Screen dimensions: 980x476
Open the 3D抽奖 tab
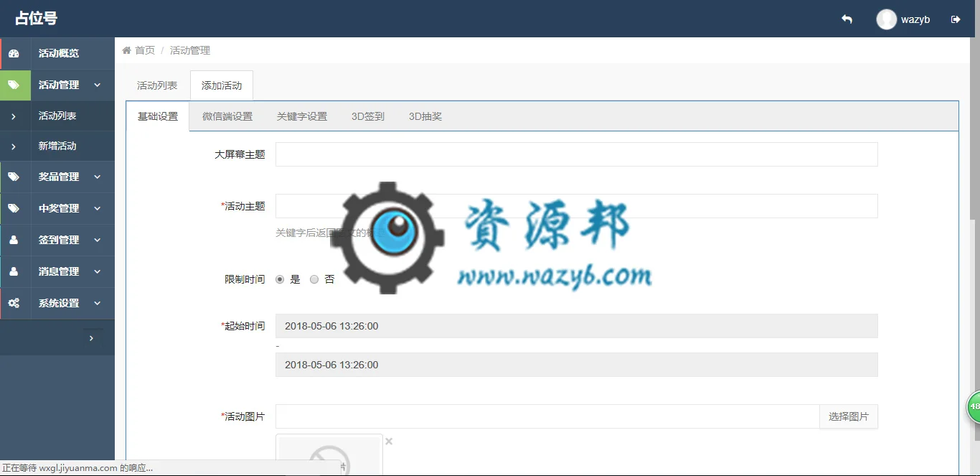coord(425,116)
